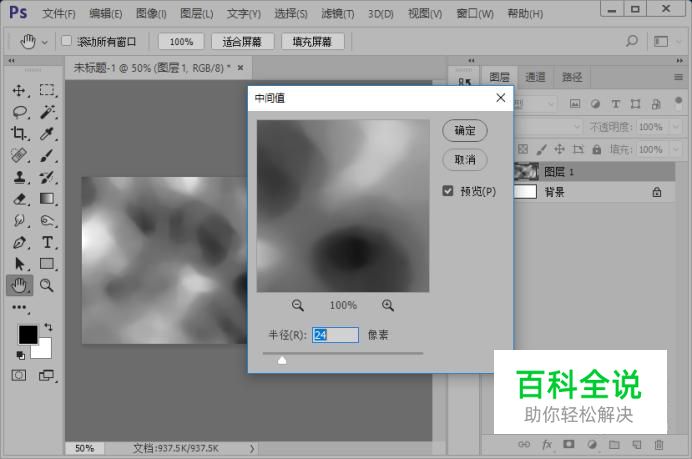The image size is (692, 459).
Task: Toggle the 预览(P) checkbox
Action: click(x=448, y=191)
